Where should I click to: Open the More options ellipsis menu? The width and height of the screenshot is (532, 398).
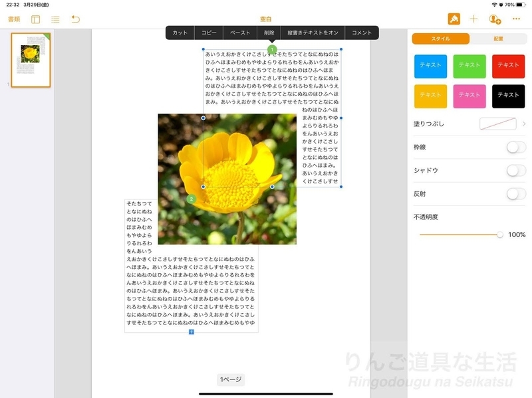tap(516, 19)
